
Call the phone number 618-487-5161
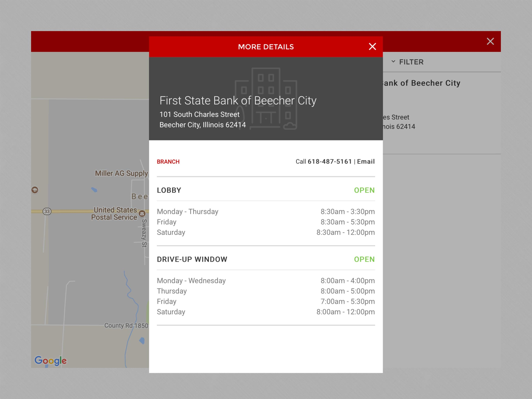[x=330, y=162]
